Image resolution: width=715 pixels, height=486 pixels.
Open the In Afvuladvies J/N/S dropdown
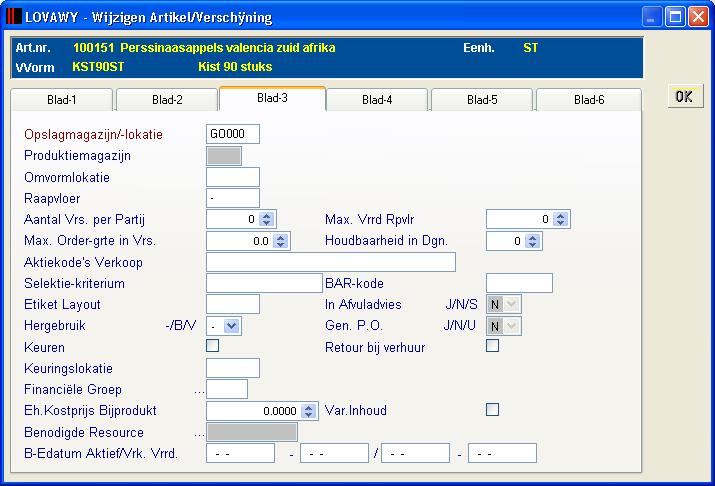[x=512, y=304]
